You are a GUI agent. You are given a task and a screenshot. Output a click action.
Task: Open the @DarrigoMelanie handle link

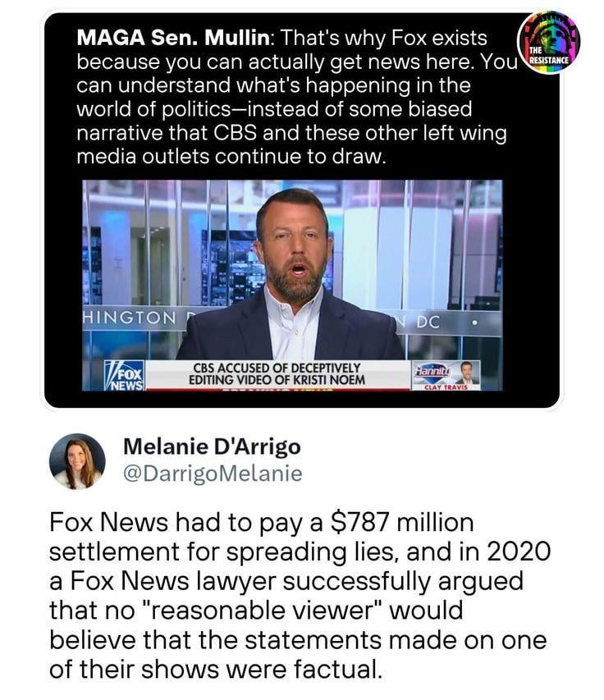pos(213,474)
